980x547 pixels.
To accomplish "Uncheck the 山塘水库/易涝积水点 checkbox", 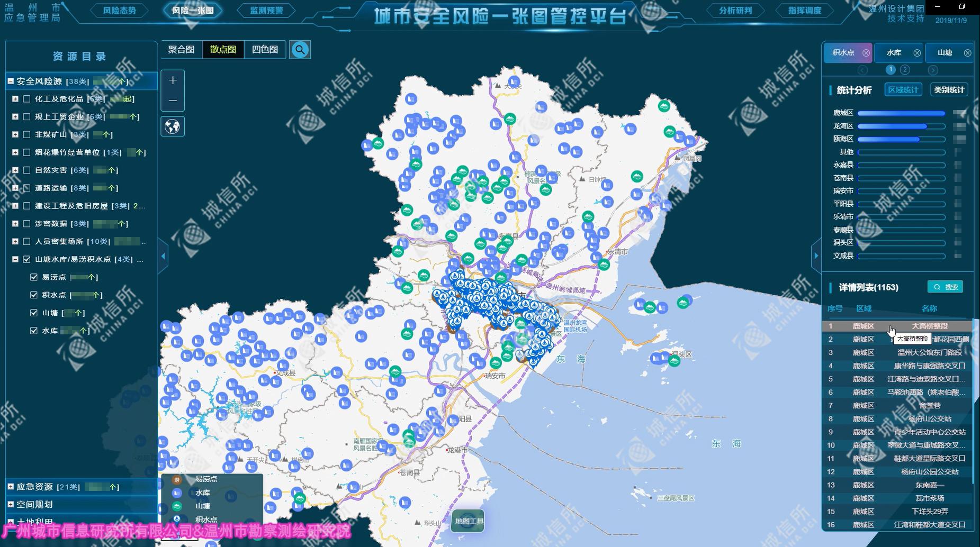I will point(26,259).
